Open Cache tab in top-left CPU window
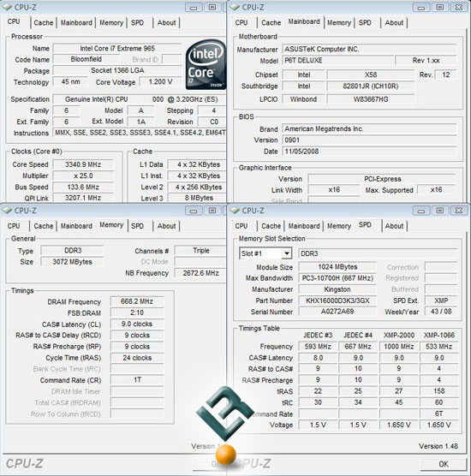This screenshot has height=476, width=471. pyautogui.click(x=44, y=23)
